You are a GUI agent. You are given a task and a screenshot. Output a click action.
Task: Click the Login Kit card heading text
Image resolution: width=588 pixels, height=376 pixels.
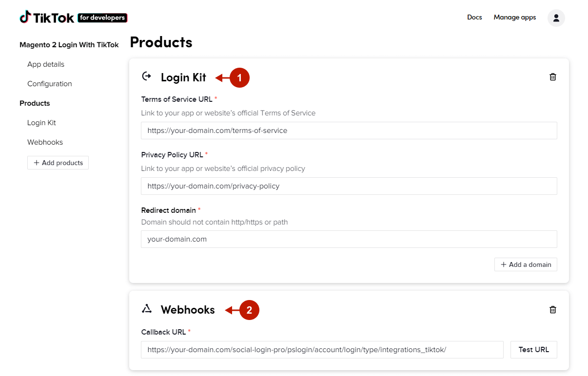183,77
